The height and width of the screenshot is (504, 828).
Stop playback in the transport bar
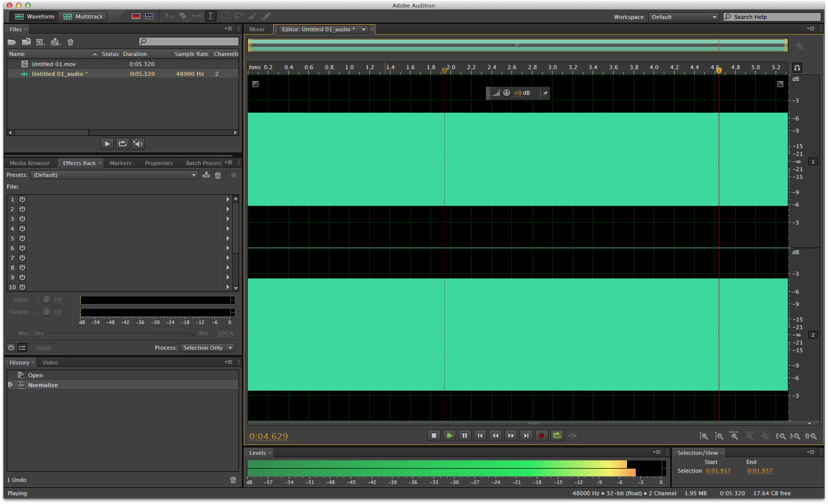click(x=434, y=436)
